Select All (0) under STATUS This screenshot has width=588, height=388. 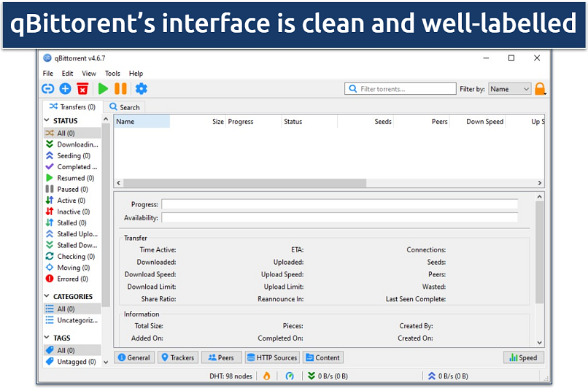[x=72, y=133]
